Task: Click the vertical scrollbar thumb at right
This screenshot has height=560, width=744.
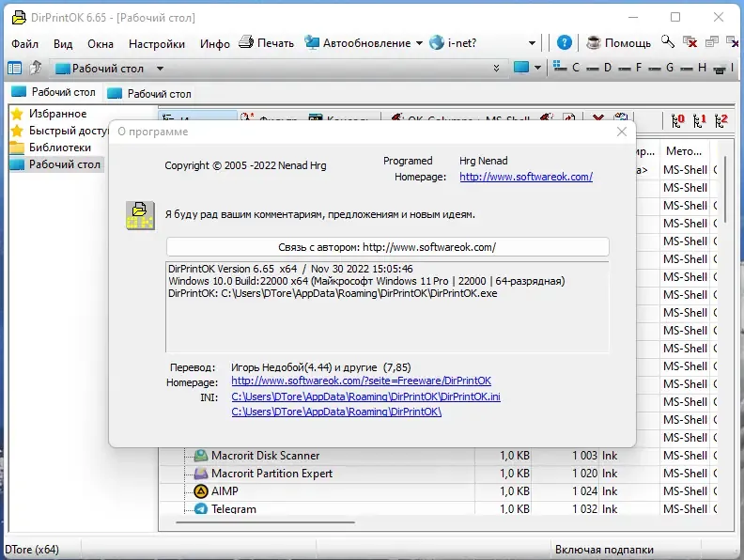Action: point(724,190)
